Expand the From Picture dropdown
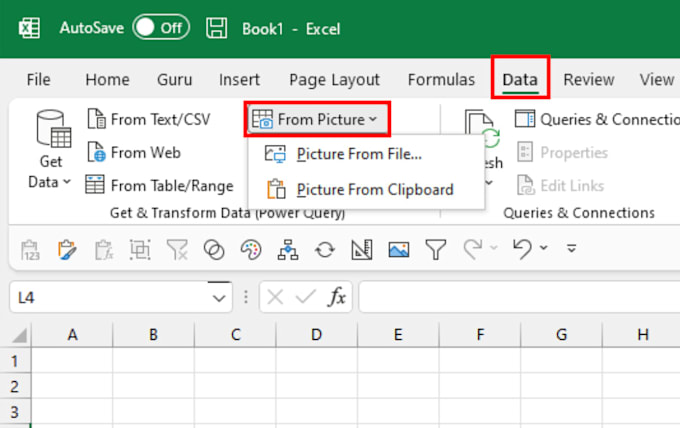680x428 pixels. coord(317,120)
